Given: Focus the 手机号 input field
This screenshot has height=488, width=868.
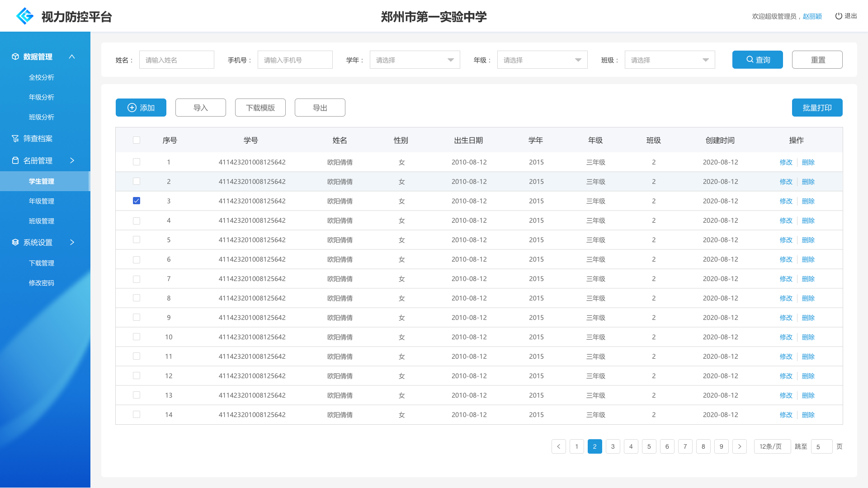Looking at the screenshot, I should 295,60.
